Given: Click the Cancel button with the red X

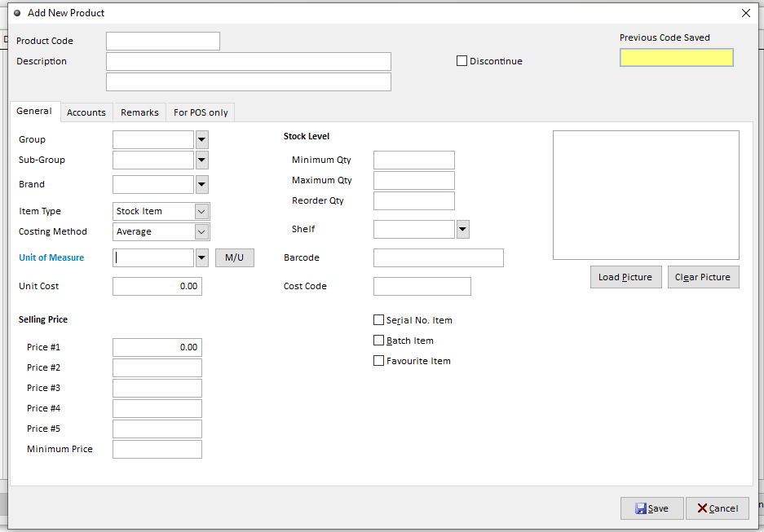Looking at the screenshot, I should click(x=718, y=508).
